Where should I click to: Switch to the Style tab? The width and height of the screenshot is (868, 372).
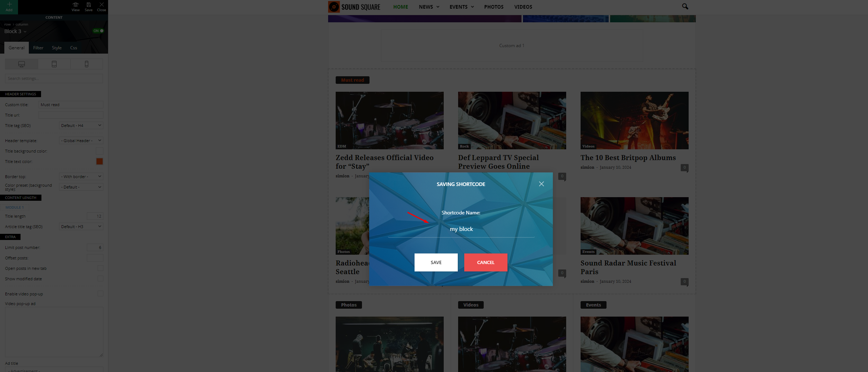57,48
